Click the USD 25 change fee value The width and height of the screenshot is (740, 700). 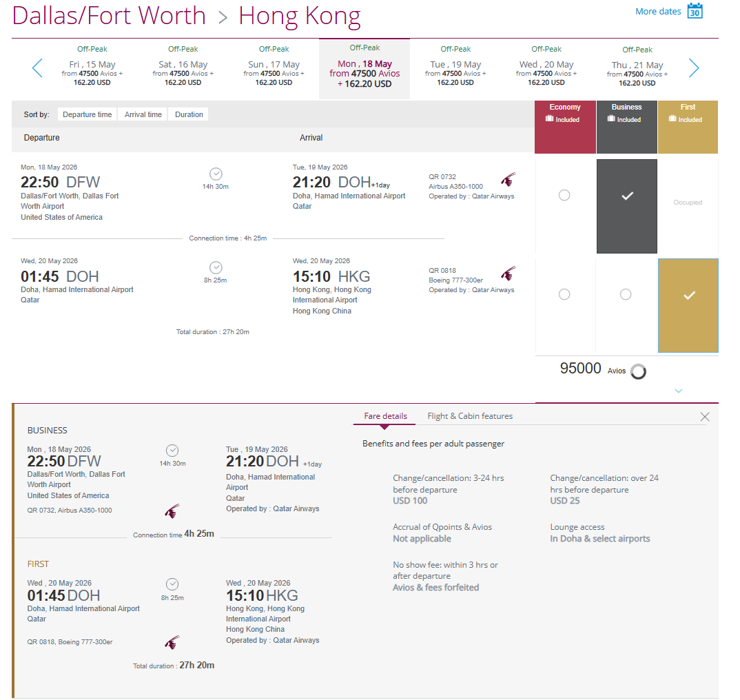pyautogui.click(x=565, y=501)
